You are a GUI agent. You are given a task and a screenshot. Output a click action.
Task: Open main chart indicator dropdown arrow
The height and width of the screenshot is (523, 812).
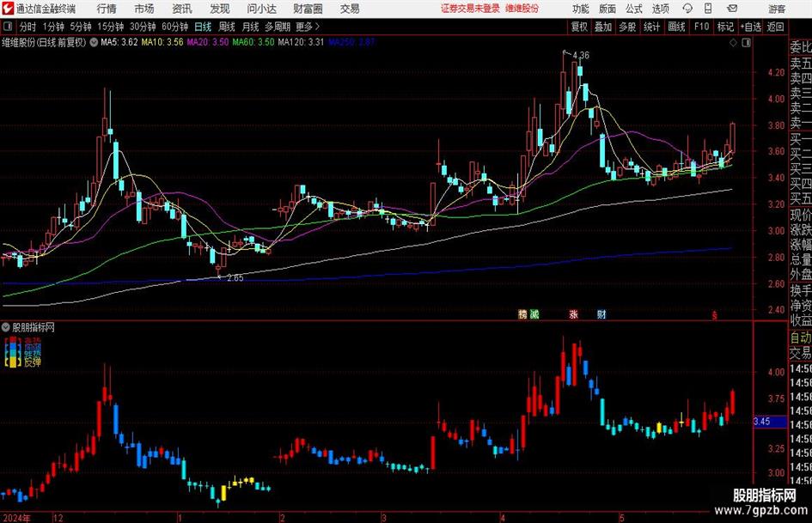94,42
